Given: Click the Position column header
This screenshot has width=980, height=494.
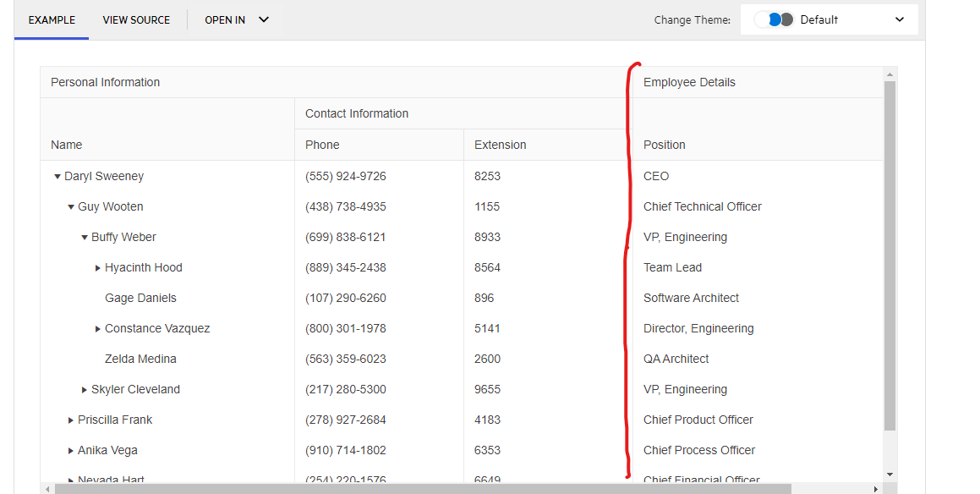Looking at the screenshot, I should tap(665, 145).
